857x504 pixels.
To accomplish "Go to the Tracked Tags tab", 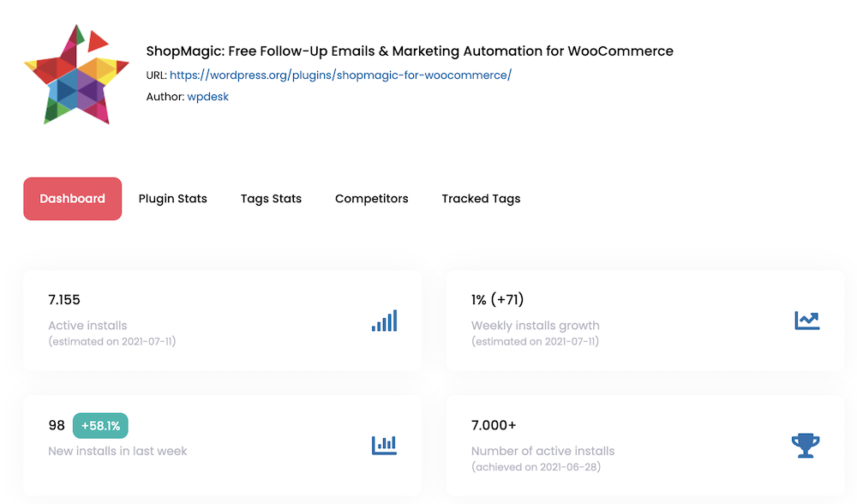I will coord(481,199).
